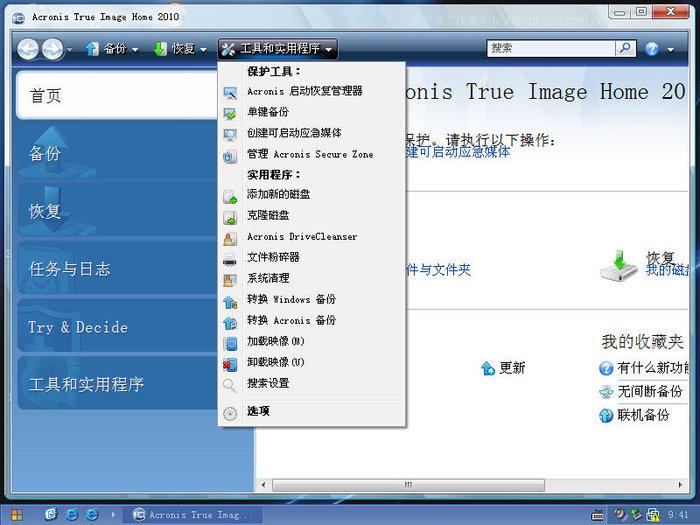Screen dimensions: 700x525
Task: Click the 建可启动应急媒体 link
Action: pyautogui.click(x=458, y=152)
